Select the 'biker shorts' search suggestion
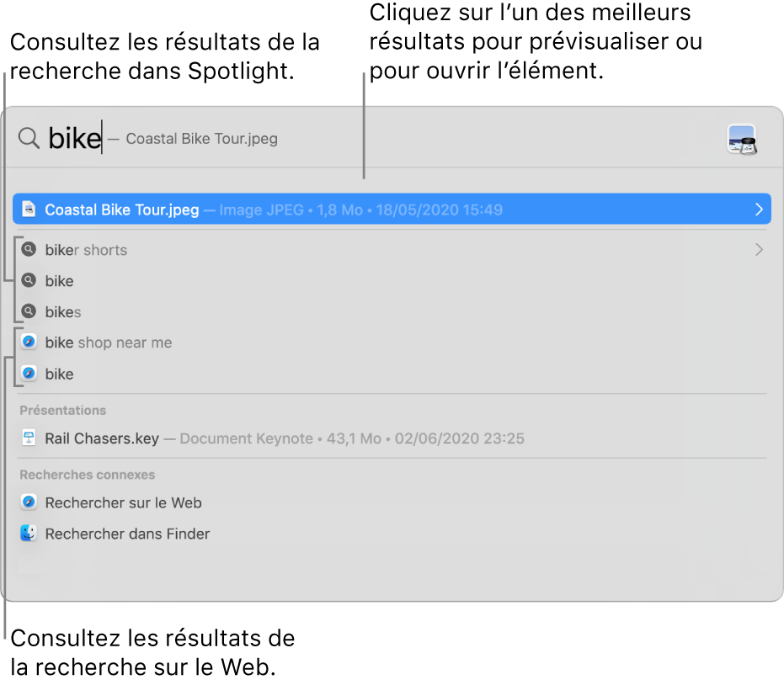 click(x=87, y=249)
